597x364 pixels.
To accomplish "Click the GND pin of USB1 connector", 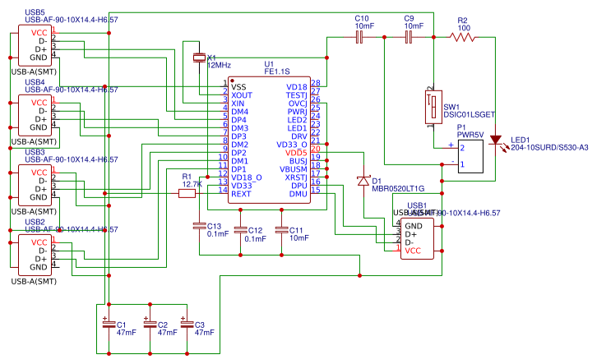I will (414, 226).
